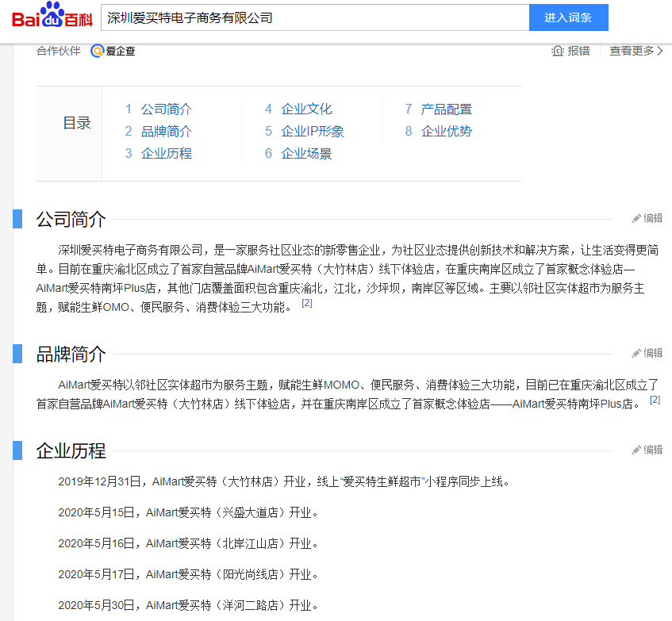The image size is (672, 621).
Task: Click the 2020年5月16日 北岸江山店 entry
Action: [188, 543]
